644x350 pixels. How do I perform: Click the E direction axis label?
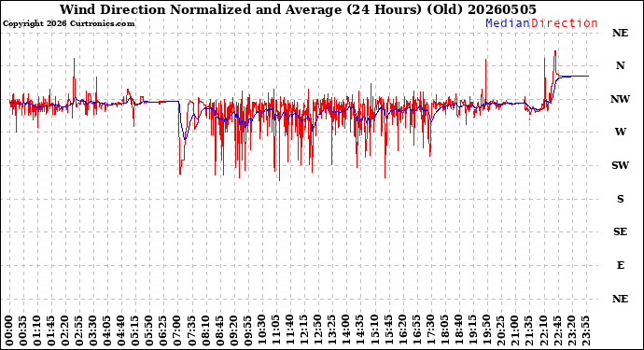point(621,265)
